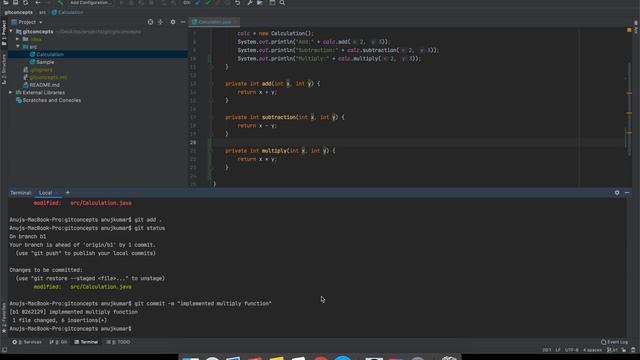
Task: Click Scroll from Source target icon
Action: [150, 22]
